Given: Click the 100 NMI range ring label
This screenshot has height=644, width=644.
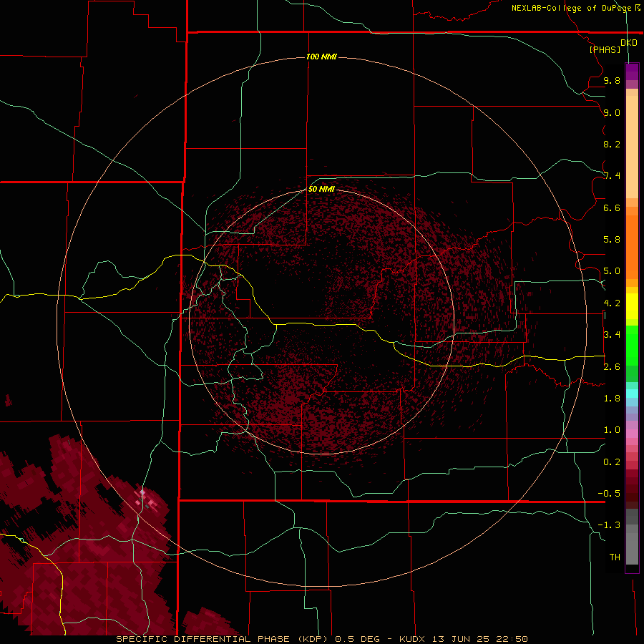Looking at the screenshot, I should click(x=321, y=57).
